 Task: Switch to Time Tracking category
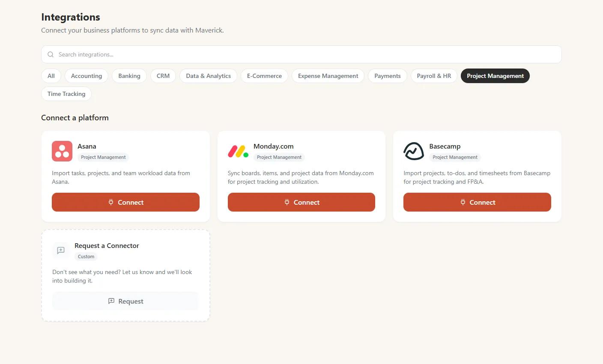(x=66, y=94)
